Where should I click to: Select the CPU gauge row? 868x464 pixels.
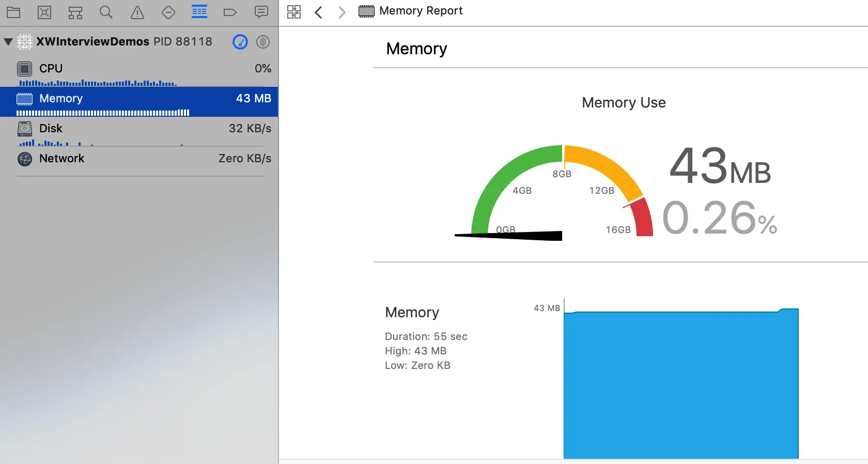(x=139, y=72)
